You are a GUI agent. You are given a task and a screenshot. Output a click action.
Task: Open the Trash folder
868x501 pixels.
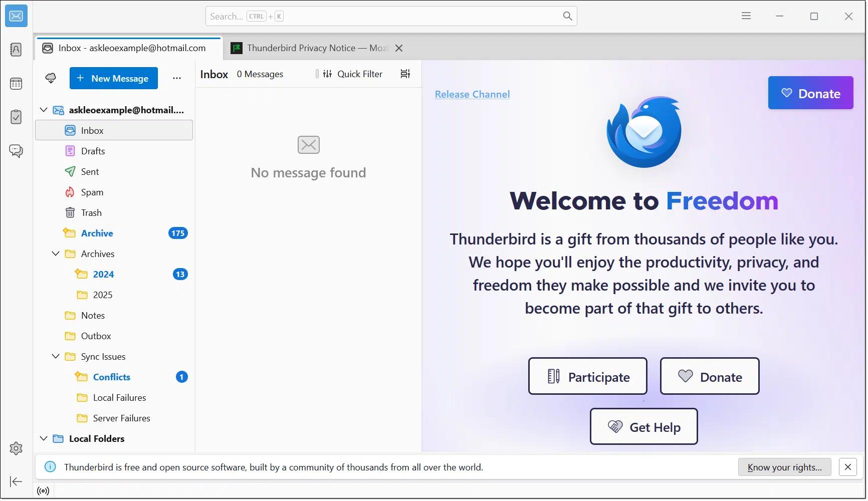[x=114, y=212]
